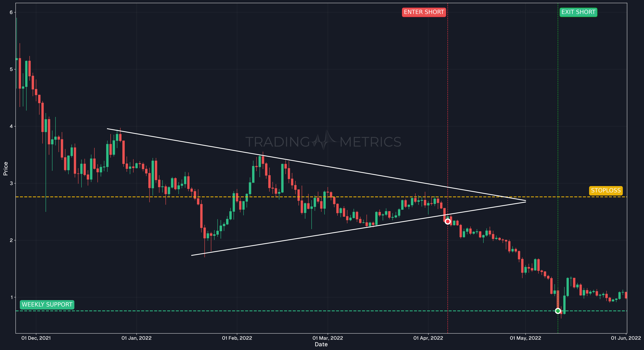Click the red short entry marker circle
Image resolution: width=644 pixels, height=350 pixels.
448,221
